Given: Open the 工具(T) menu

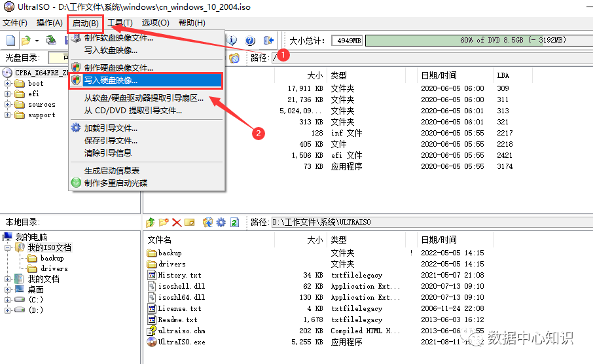Looking at the screenshot, I should 120,23.
